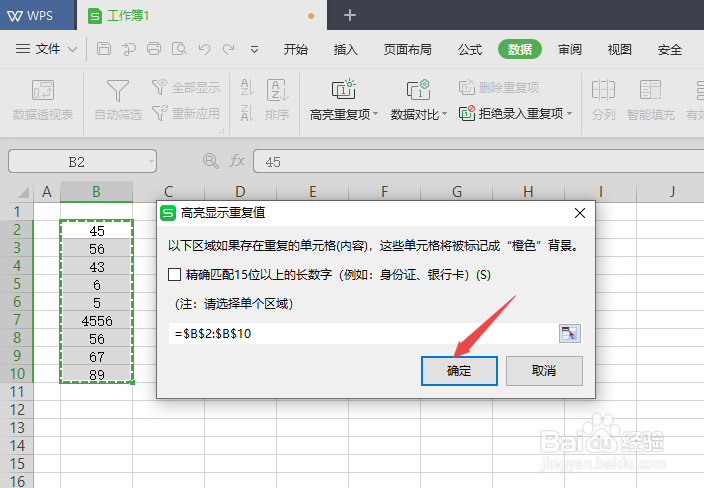Open the 页面布局 ribbon tab
The width and height of the screenshot is (704, 488).
point(407,49)
